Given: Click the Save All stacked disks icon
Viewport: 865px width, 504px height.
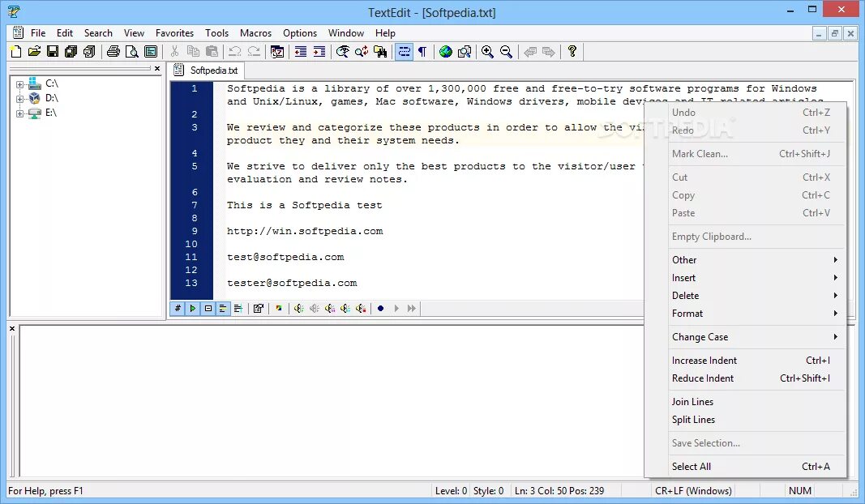Looking at the screenshot, I should (71, 52).
